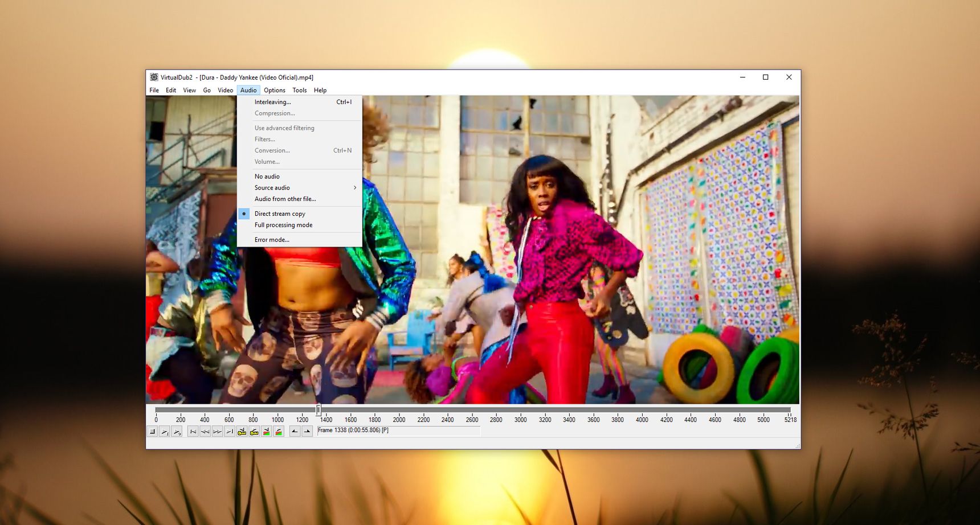Click the window title Dura - Daddy Yankee
The height and width of the screenshot is (525, 980).
tap(238, 77)
